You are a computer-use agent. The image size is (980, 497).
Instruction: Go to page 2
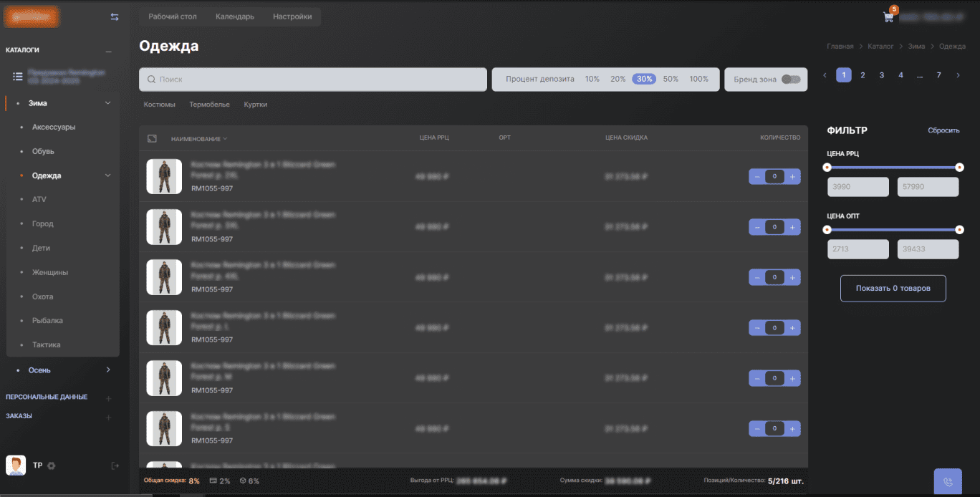(863, 75)
